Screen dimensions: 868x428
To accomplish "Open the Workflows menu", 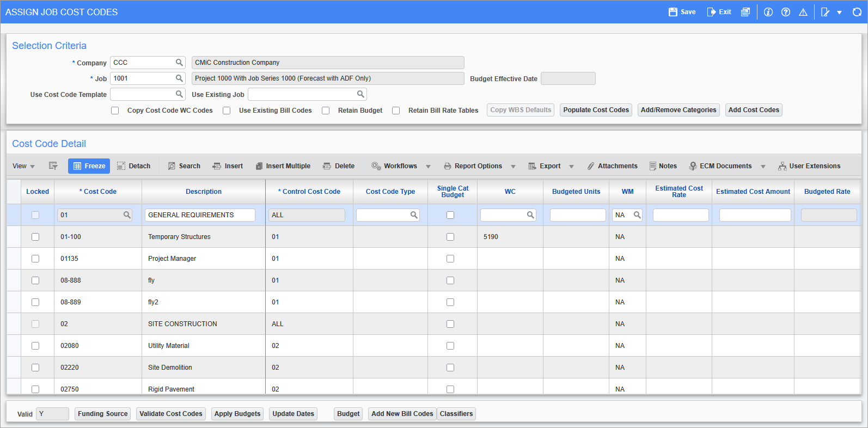I will (394, 166).
